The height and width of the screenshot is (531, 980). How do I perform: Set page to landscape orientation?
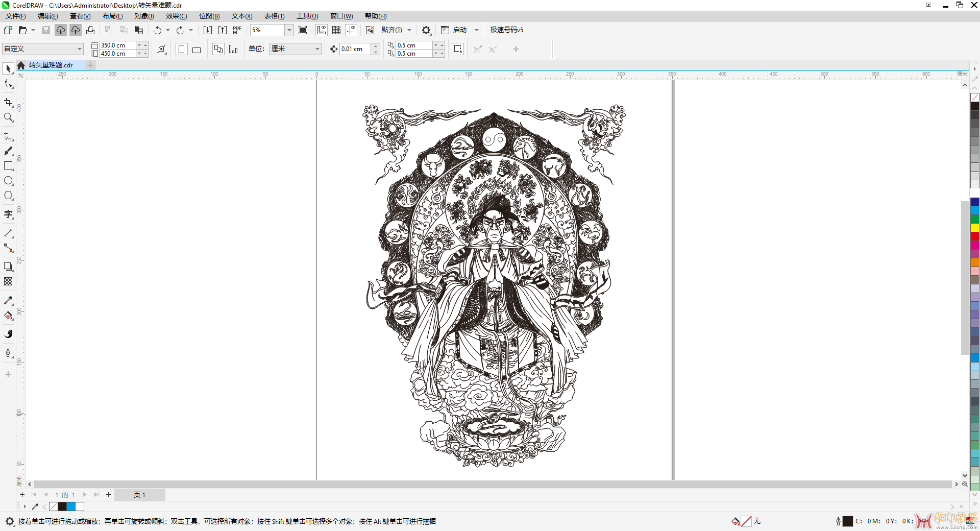click(x=197, y=49)
